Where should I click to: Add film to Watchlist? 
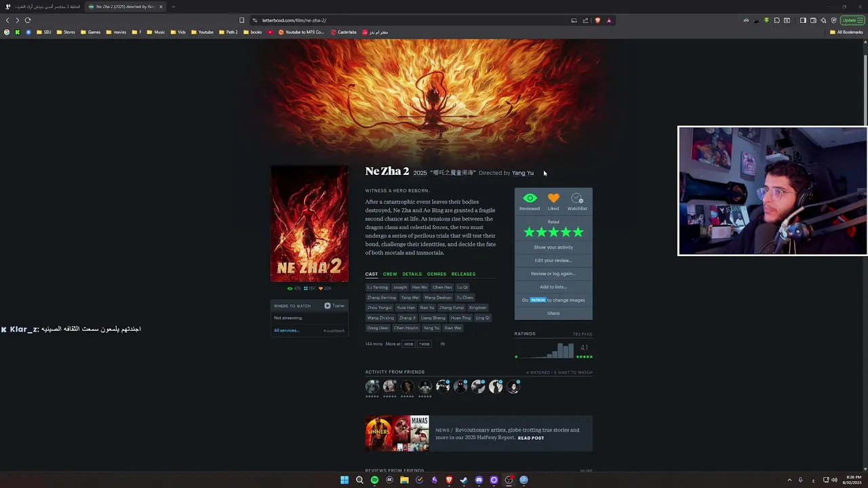(x=577, y=199)
